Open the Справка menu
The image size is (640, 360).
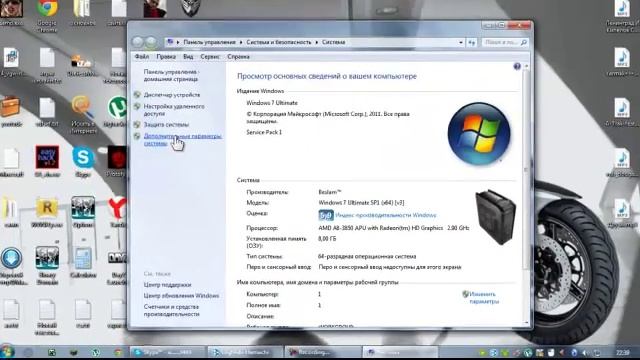238,57
